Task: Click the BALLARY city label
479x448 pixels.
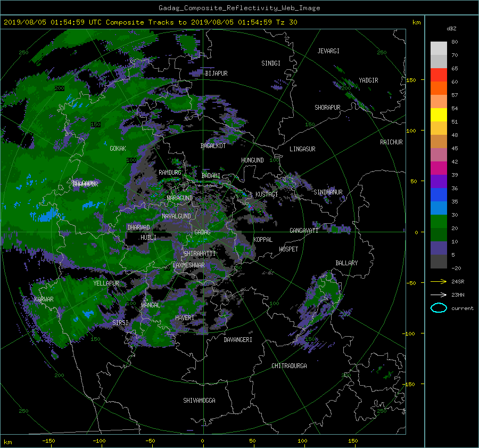Action: click(x=346, y=263)
